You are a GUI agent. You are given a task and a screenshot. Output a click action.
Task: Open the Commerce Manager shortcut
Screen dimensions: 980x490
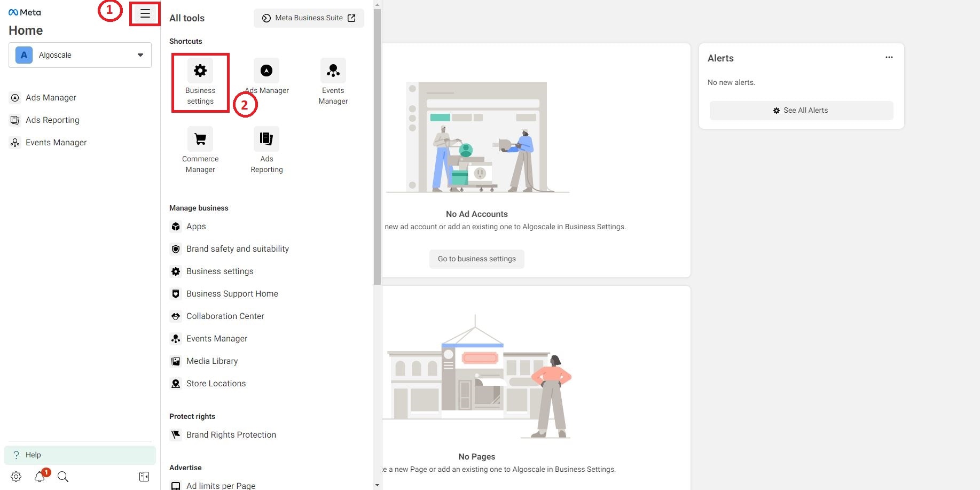coord(200,150)
